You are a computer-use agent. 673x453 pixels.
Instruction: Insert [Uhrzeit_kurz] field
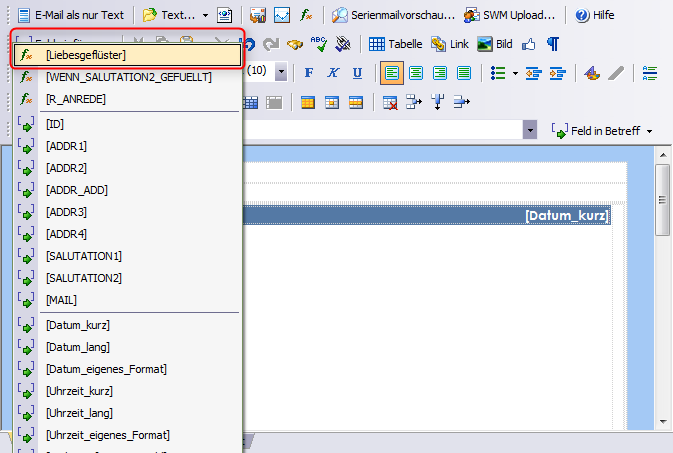pos(127,391)
